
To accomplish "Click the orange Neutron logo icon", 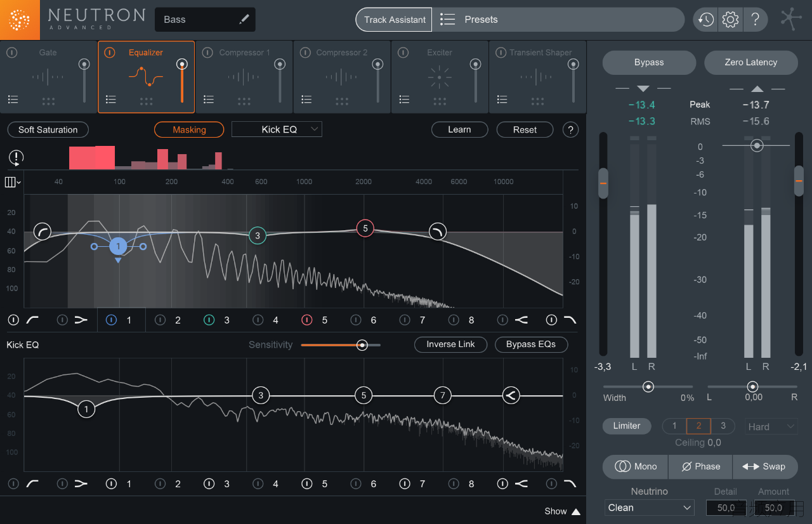I will pos(20,20).
